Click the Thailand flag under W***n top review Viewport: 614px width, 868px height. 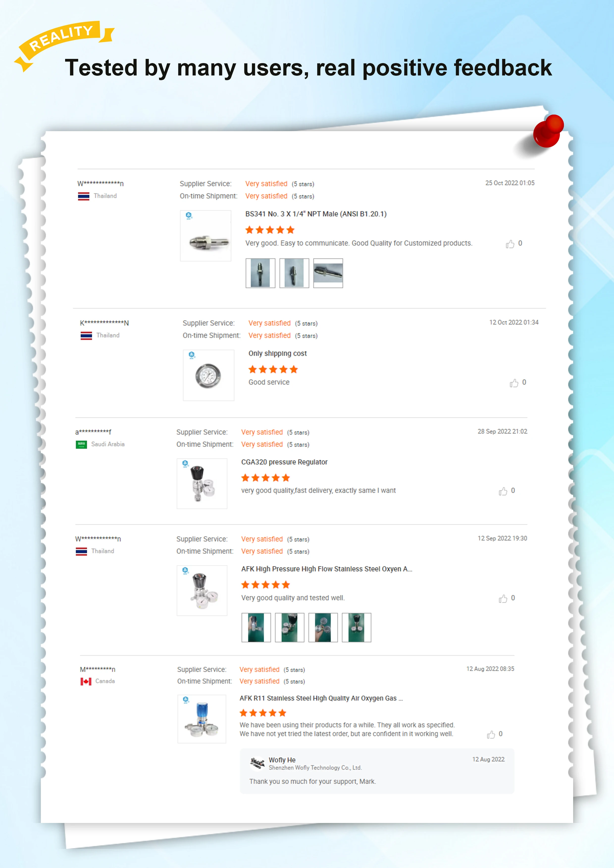click(84, 196)
